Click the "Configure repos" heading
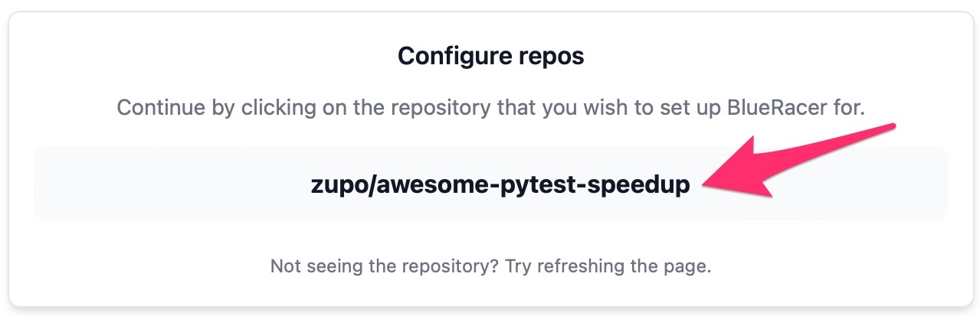 [490, 56]
